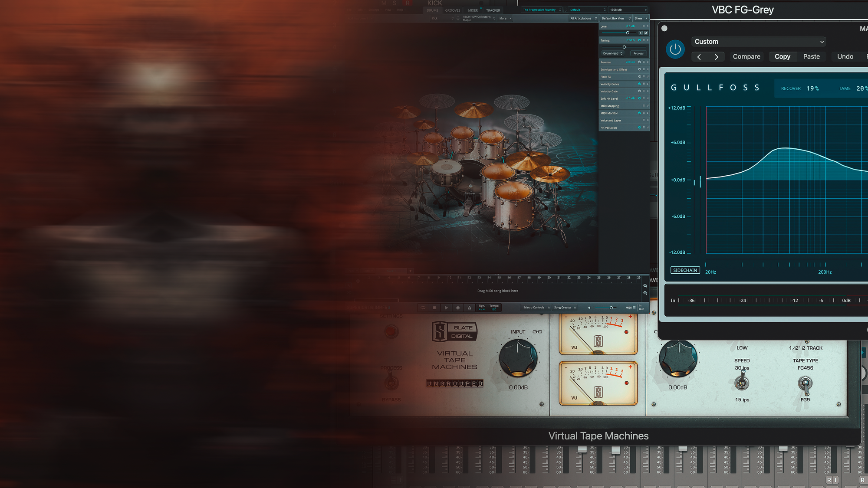Switch to the GROOVES tab
The width and height of the screenshot is (868, 488).
[x=452, y=10]
